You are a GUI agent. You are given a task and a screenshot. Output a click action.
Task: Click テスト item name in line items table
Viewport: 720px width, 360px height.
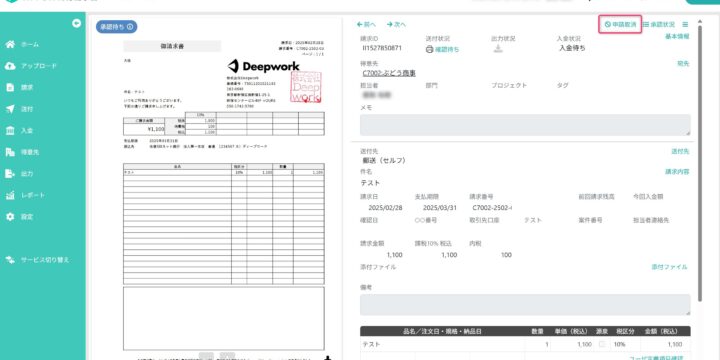pyautogui.click(x=371, y=344)
